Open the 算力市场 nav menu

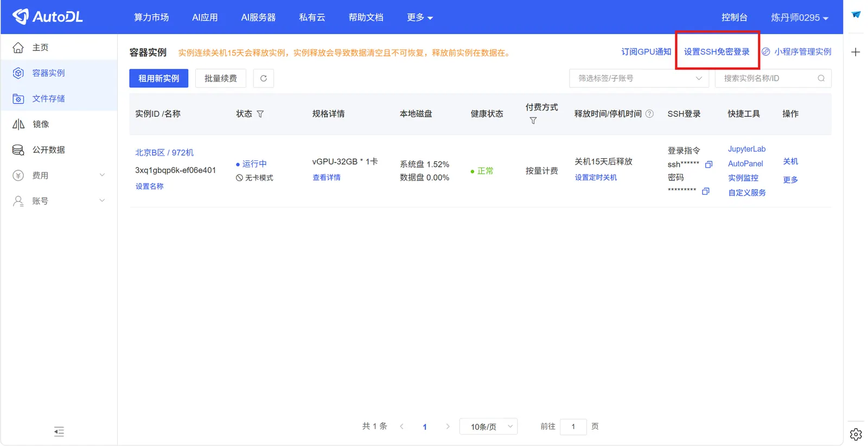151,17
